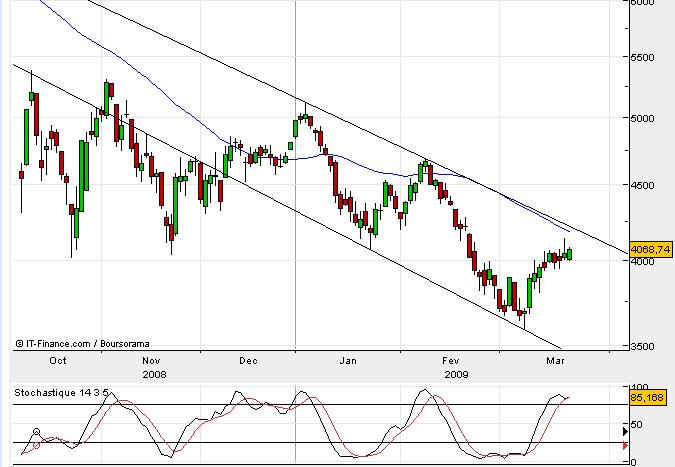675x467 pixels.
Task: Click the Dec month label on time axis
Action: (248, 361)
